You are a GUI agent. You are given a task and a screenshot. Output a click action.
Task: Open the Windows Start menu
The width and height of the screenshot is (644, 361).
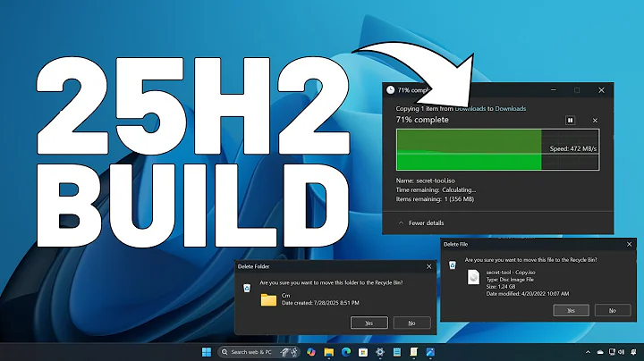[x=207, y=352]
